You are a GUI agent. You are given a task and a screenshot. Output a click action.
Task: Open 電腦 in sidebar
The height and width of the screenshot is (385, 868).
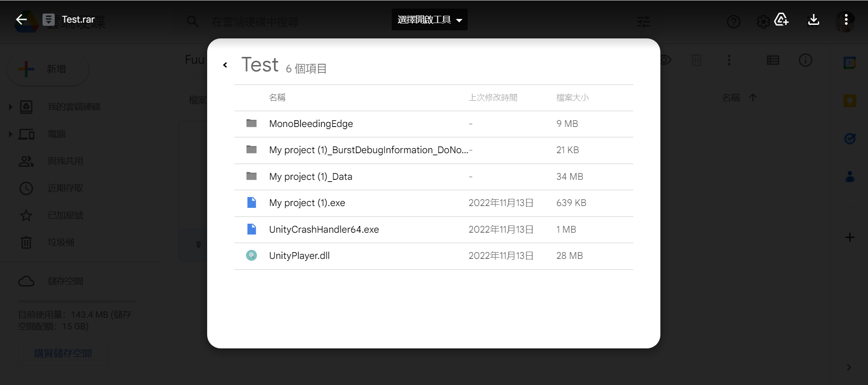coord(57,134)
